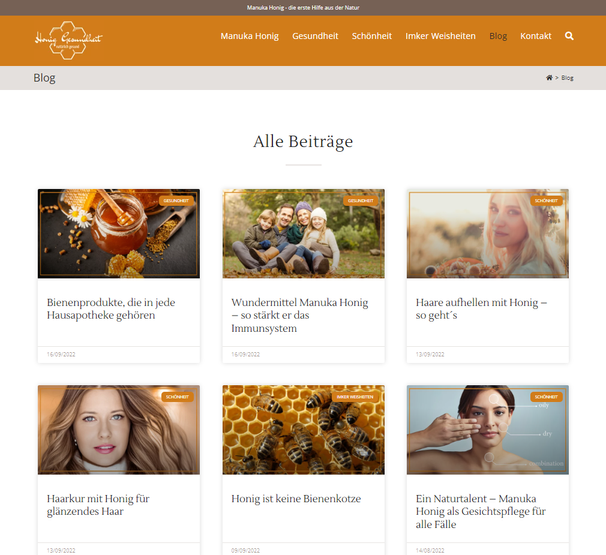Open the Imker Weisheiten menu item
The width and height of the screenshot is (606, 555).
coord(440,36)
